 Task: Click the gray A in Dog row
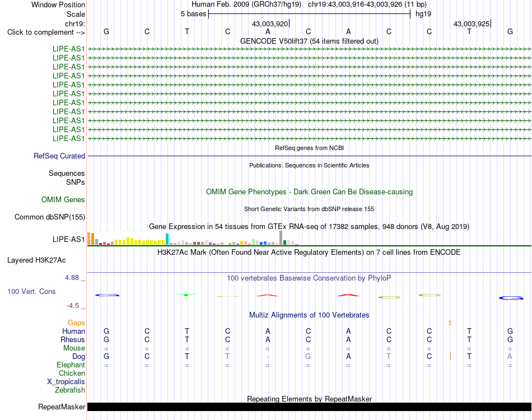(x=510, y=357)
